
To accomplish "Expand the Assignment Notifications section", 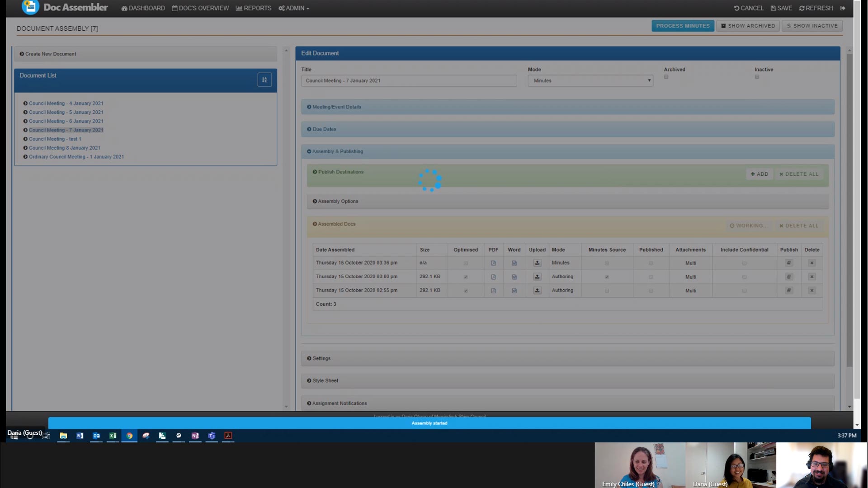I will (x=568, y=403).
